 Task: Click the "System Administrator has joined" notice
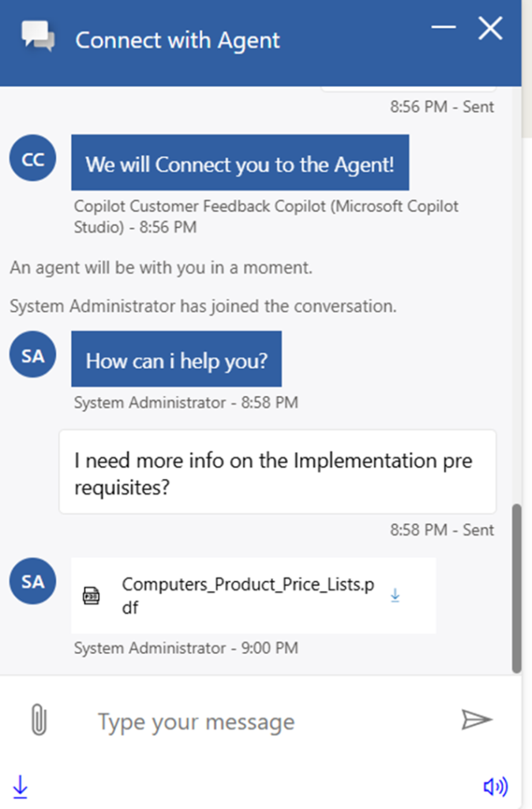pos(203,306)
